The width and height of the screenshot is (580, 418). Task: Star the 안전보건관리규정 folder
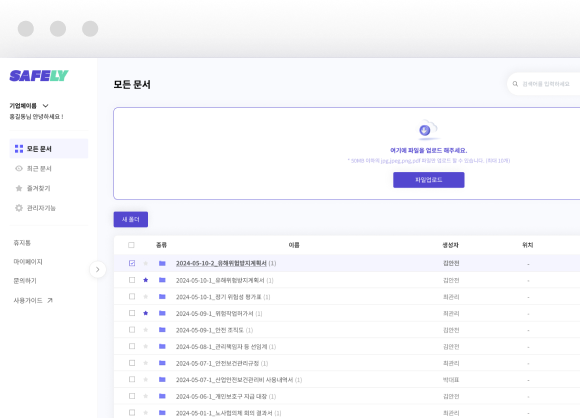(x=146, y=363)
